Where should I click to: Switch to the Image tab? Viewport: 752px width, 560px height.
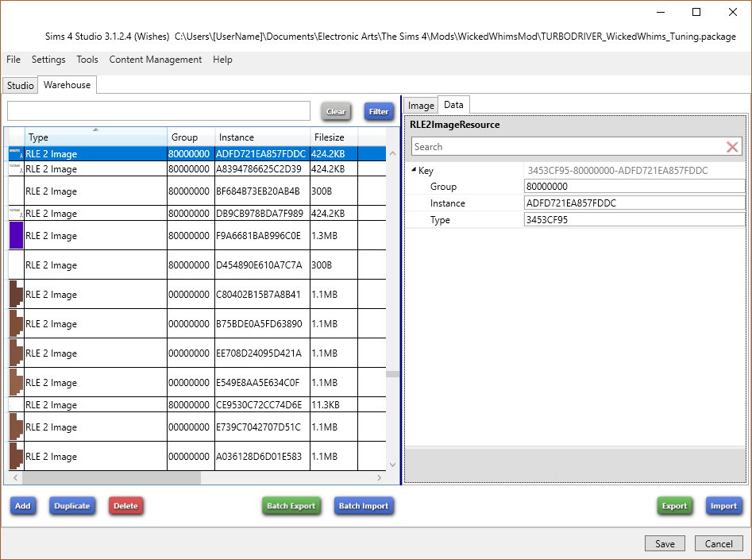pos(421,106)
